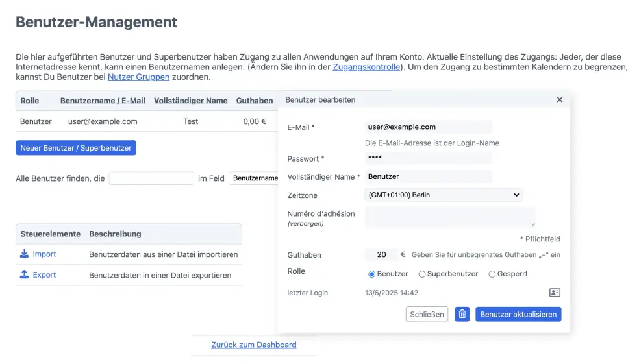Click the Import download icon

pyautogui.click(x=24, y=254)
